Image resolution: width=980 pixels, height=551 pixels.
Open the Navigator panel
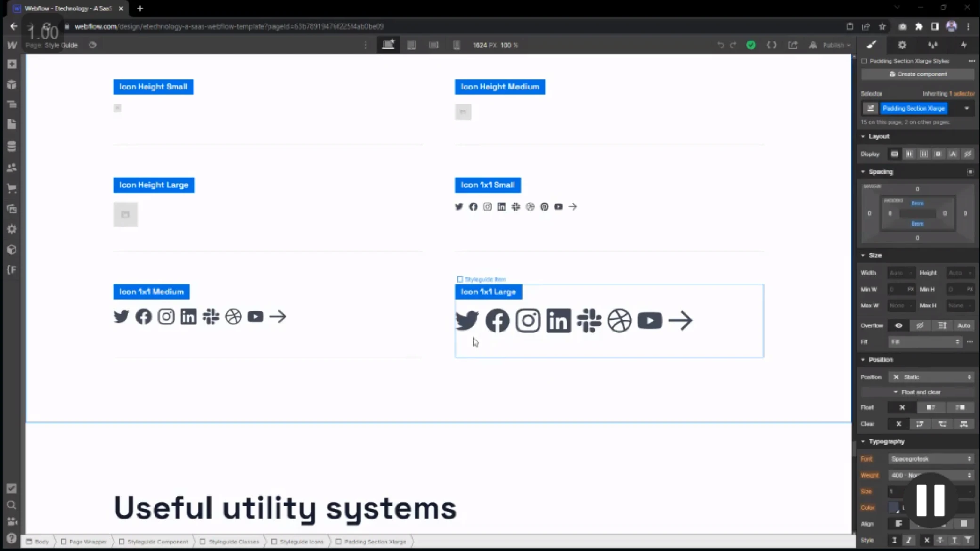12,104
